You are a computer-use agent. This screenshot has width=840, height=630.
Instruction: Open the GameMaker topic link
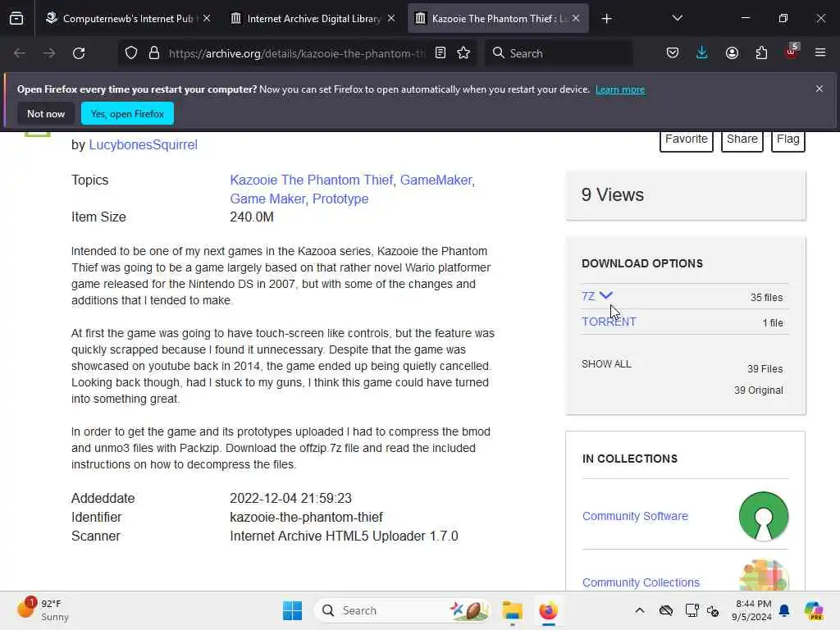coord(436,180)
